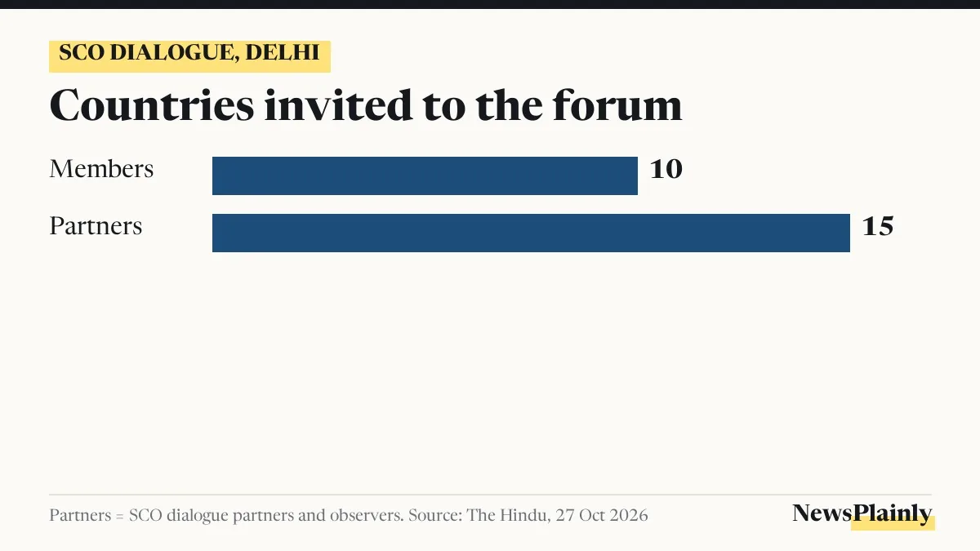Image resolution: width=980 pixels, height=551 pixels.
Task: Click the word forum in the title
Action: (x=617, y=105)
